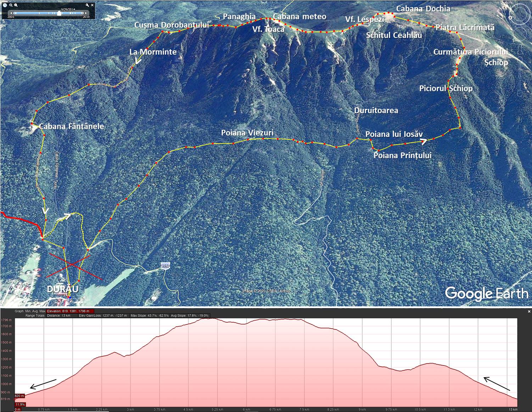Step to next imagery date

[x=86, y=13]
